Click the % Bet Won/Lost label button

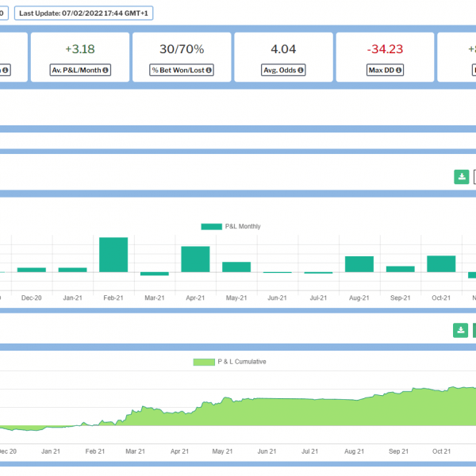coord(182,70)
